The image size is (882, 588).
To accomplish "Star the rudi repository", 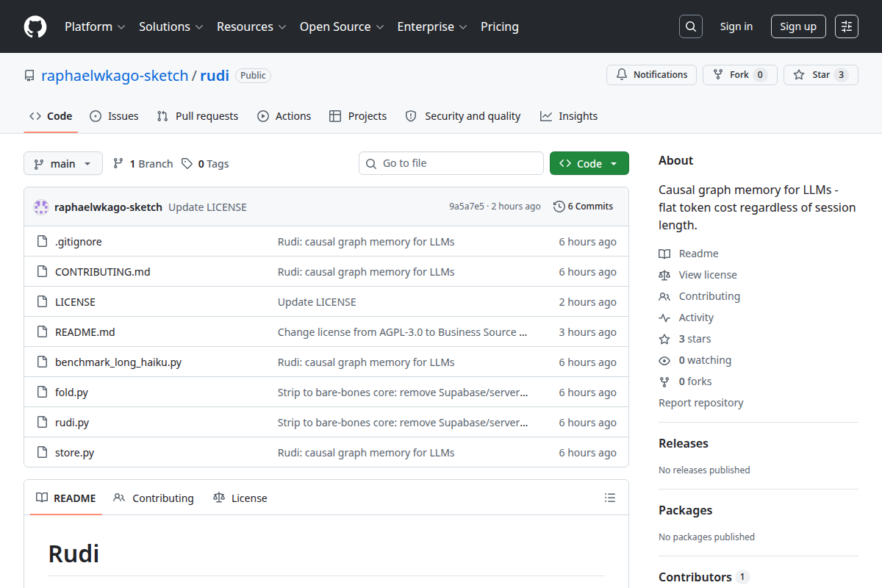I will [821, 75].
